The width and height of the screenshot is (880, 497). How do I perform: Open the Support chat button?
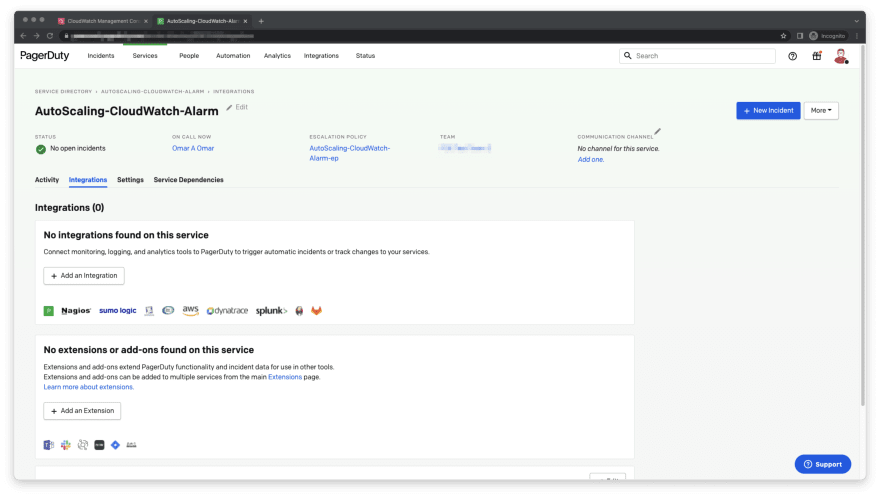click(x=823, y=464)
